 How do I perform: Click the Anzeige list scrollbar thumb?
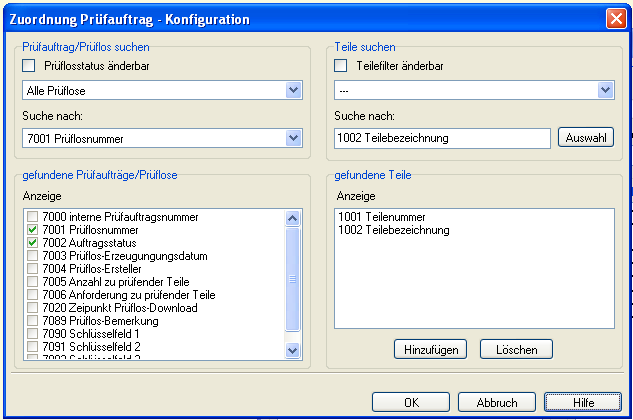tap(292, 279)
